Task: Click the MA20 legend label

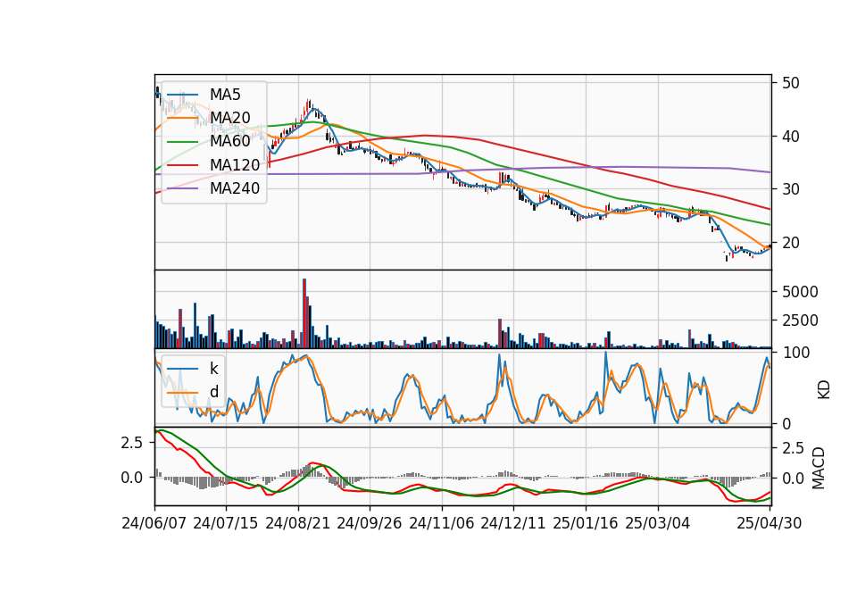Action: point(229,118)
